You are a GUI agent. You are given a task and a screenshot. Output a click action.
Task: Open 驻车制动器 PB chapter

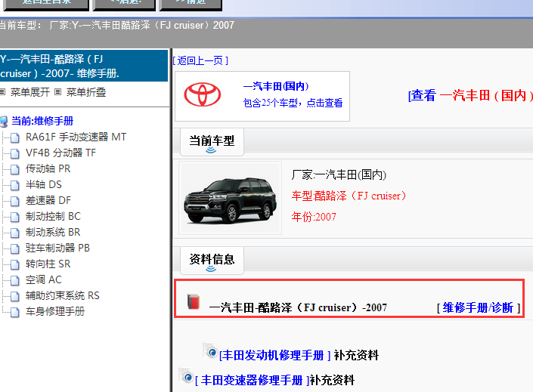point(57,248)
